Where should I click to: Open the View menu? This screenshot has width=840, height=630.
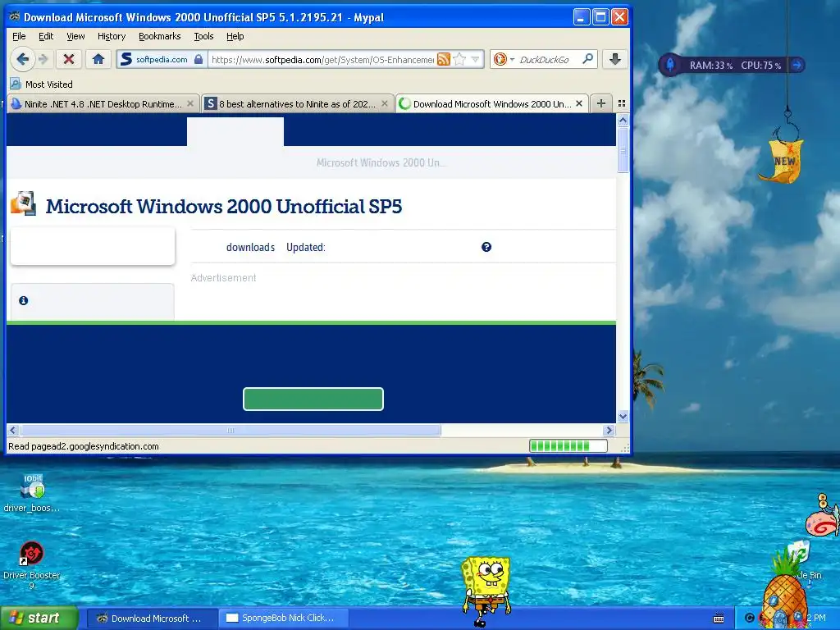pos(75,36)
